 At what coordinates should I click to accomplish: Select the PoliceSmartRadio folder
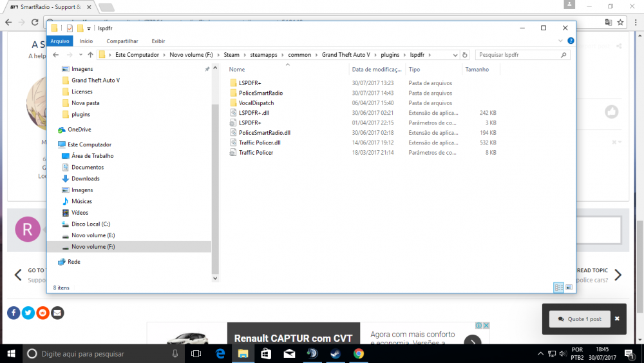click(x=261, y=93)
